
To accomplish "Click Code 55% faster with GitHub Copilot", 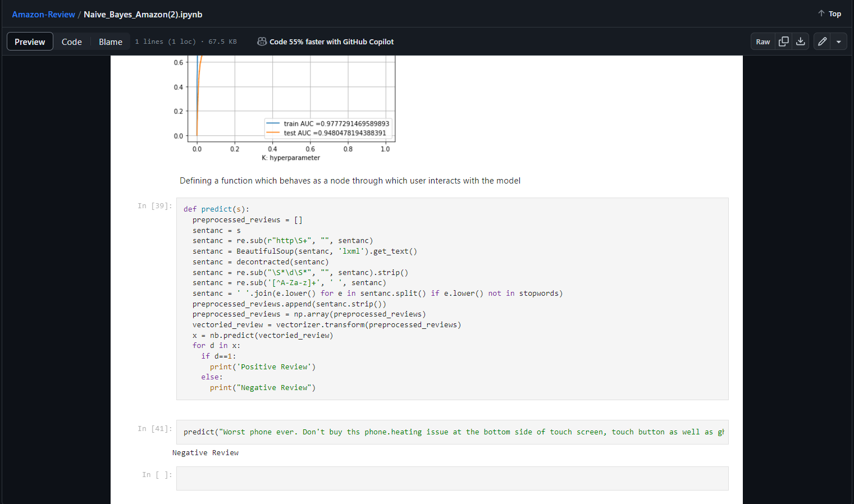I will 331,42.
